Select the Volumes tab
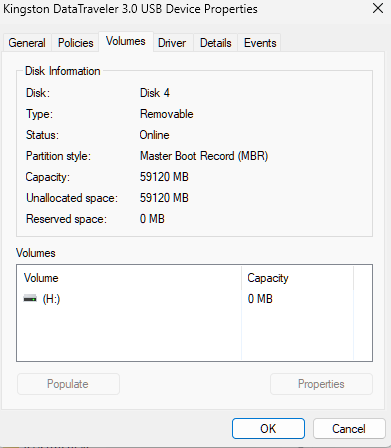 tap(126, 41)
